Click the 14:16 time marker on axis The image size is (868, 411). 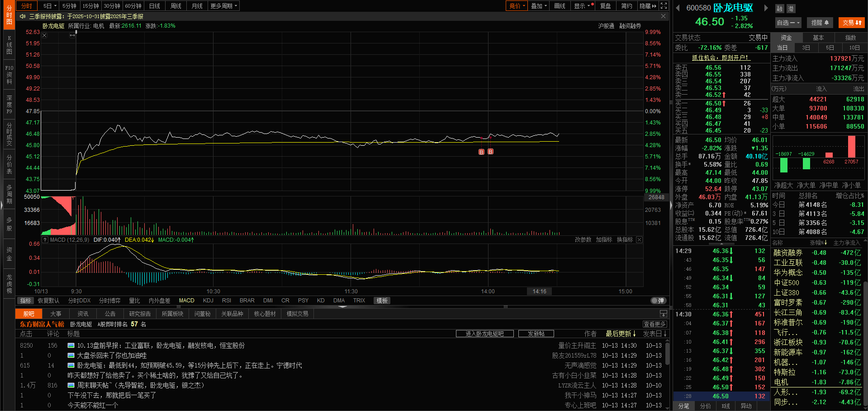point(540,292)
